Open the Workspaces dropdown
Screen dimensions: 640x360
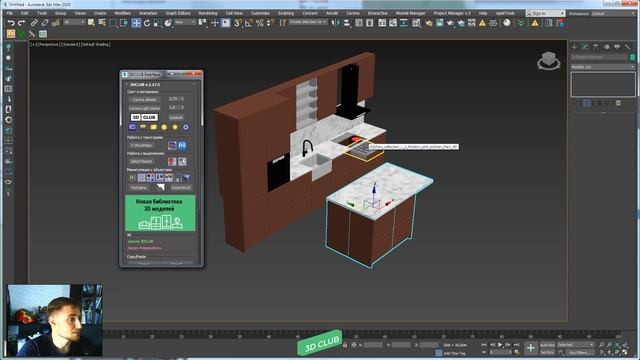613,13
